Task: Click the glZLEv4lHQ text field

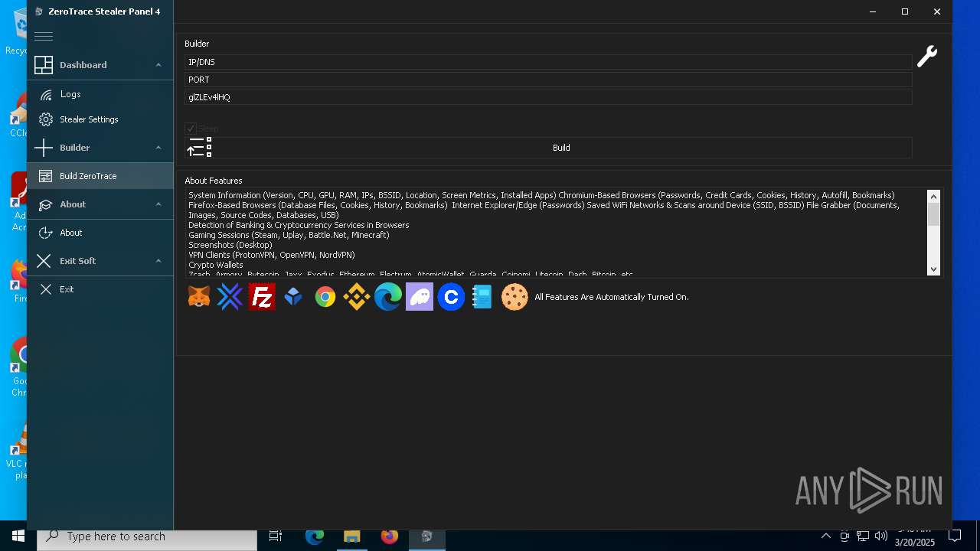Action: (548, 97)
